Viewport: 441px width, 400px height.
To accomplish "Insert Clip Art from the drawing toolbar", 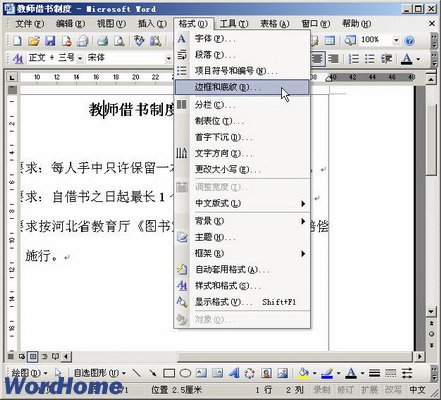I will 266,373.
